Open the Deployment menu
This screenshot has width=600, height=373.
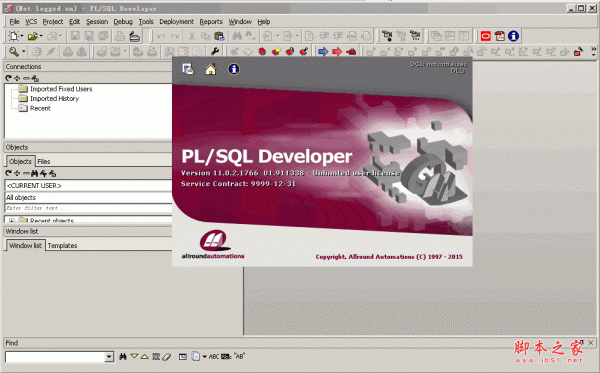[x=176, y=21]
